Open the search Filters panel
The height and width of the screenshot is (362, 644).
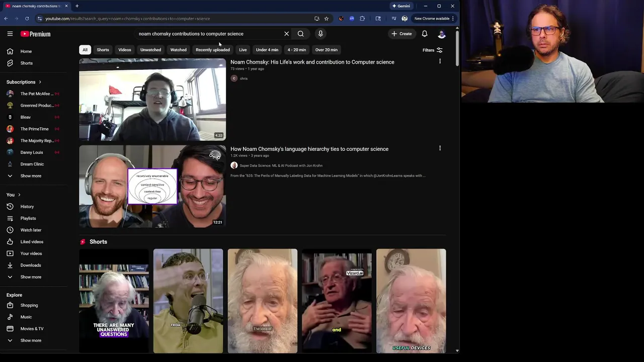(433, 50)
